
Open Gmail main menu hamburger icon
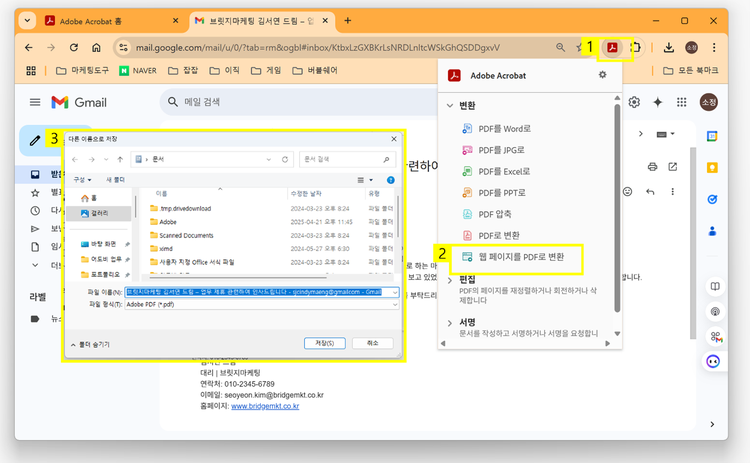(35, 102)
